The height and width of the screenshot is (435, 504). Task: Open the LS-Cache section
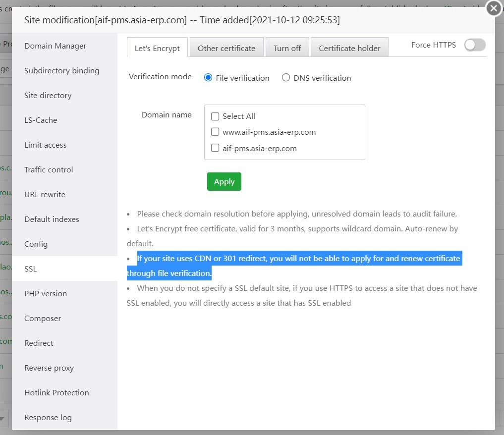coord(41,120)
